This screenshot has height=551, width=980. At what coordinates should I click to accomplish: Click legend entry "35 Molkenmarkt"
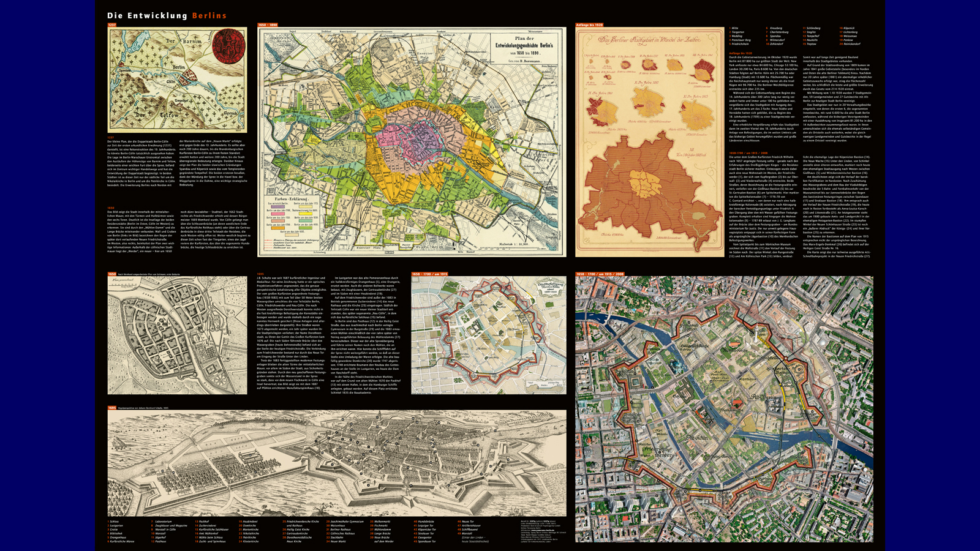click(x=380, y=522)
